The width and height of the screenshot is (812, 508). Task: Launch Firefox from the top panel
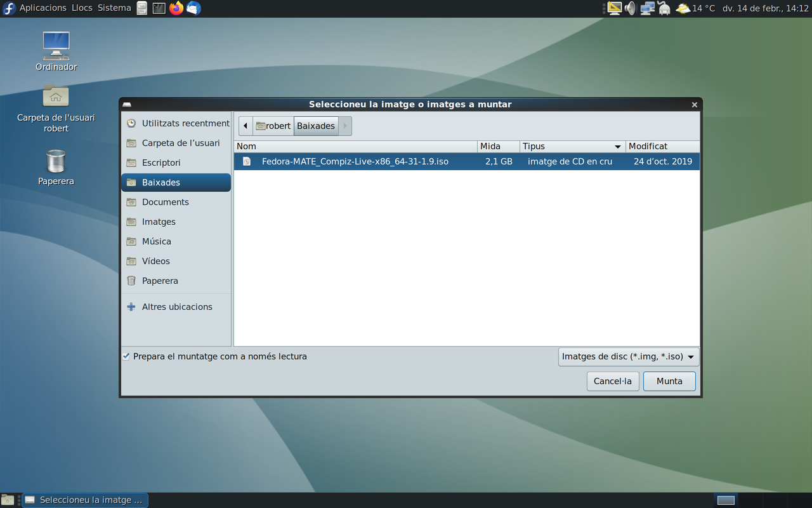click(x=176, y=8)
